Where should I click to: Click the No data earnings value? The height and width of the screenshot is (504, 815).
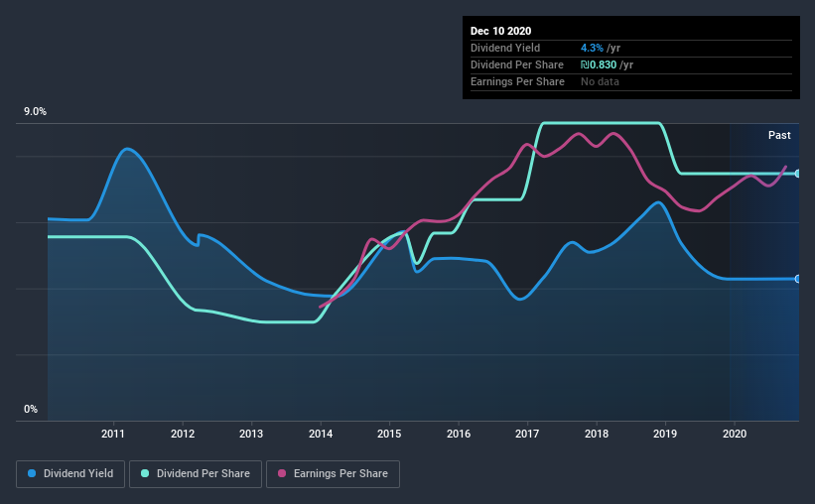point(600,81)
